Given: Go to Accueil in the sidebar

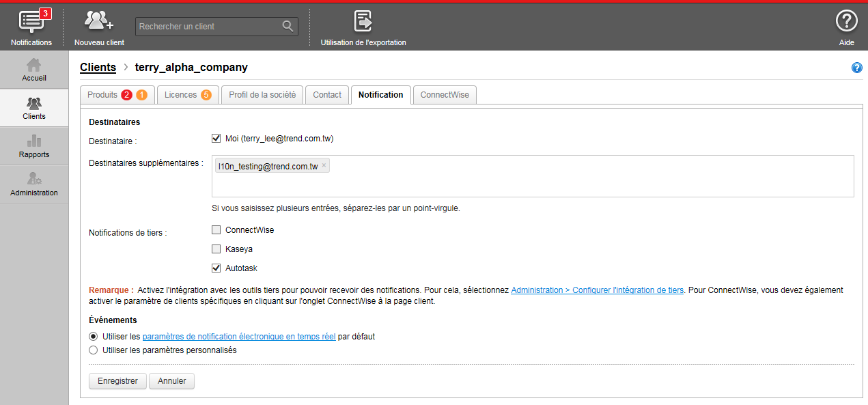Looking at the screenshot, I should (34, 70).
